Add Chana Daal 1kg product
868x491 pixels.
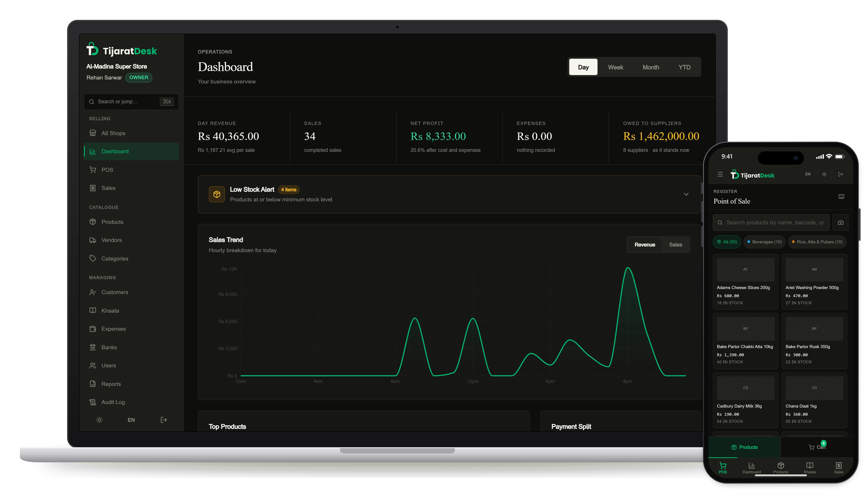[814, 400]
